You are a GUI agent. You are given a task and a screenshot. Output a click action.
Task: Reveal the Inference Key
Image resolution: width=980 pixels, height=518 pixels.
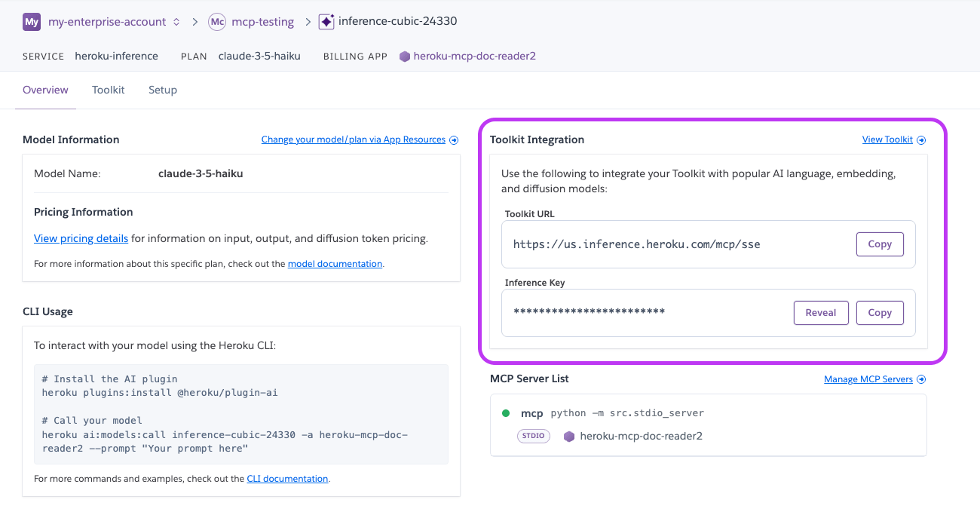click(x=821, y=313)
